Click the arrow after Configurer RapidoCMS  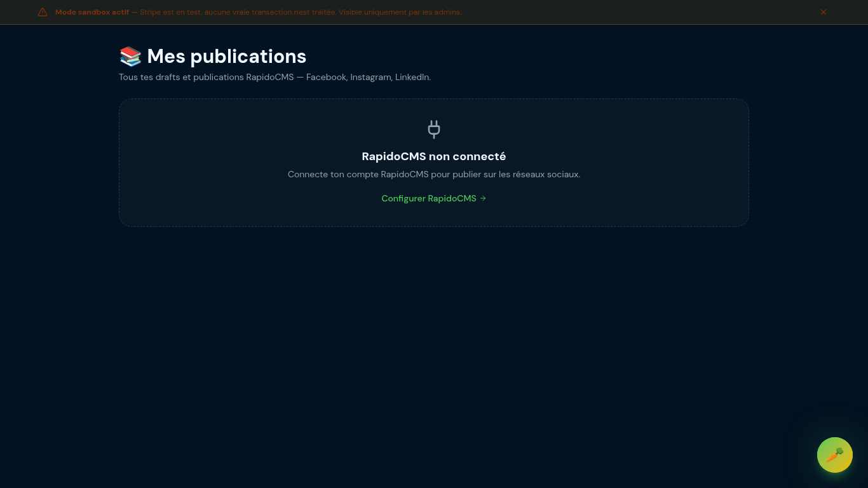[483, 198]
